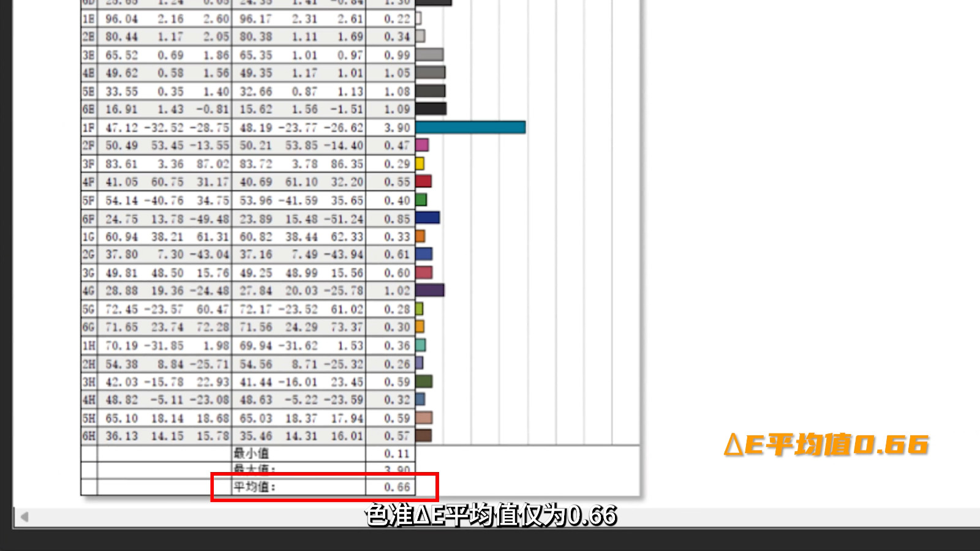
Task: Select the red 4F color bar
Action: pos(424,181)
